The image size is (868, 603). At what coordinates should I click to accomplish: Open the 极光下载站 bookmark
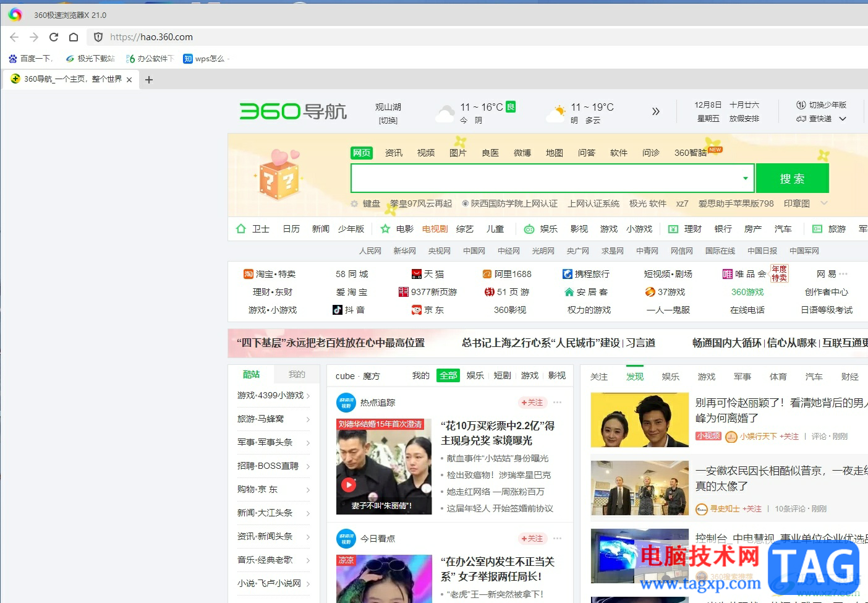[90, 59]
